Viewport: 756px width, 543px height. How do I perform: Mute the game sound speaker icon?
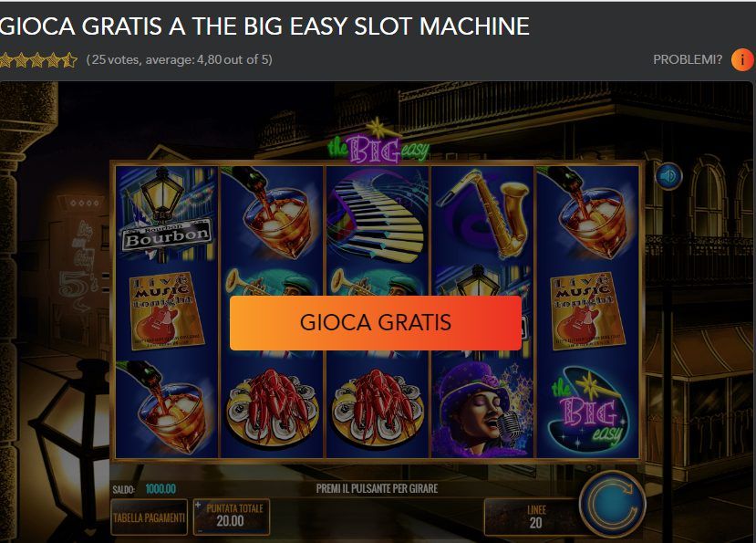(668, 176)
